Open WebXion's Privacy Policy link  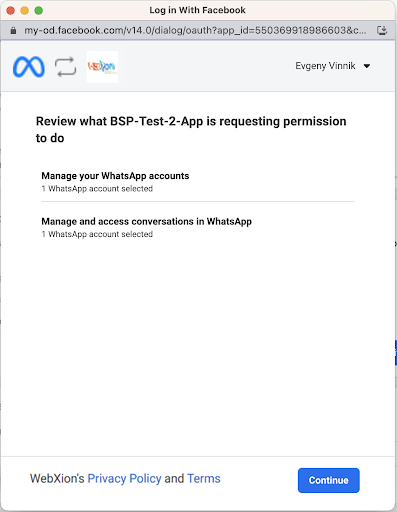pyautogui.click(x=124, y=478)
